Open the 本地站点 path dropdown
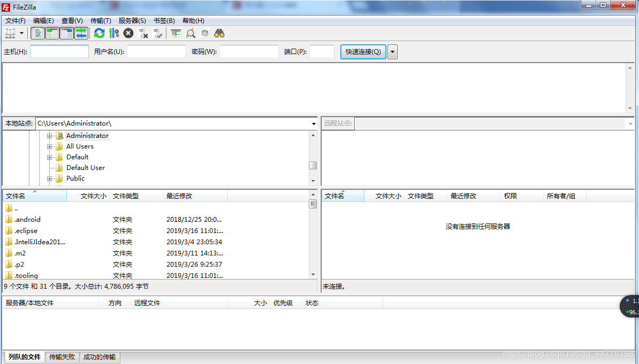 coord(314,124)
